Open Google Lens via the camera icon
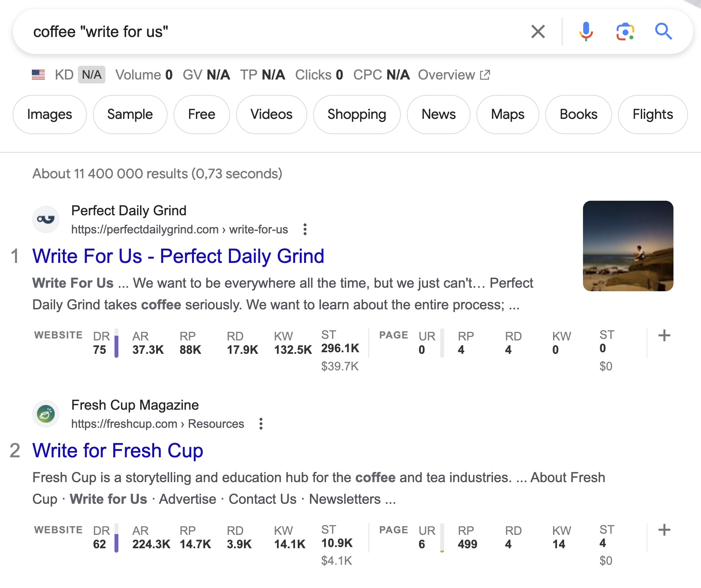Screen dimensions: 701x588 coord(625,31)
